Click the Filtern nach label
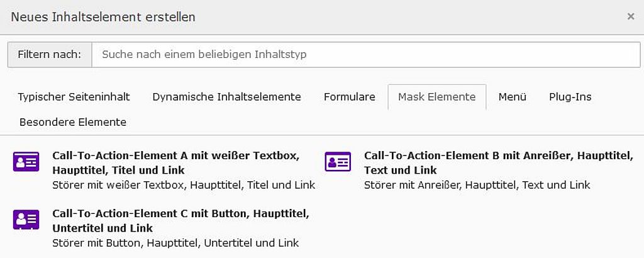The height and width of the screenshot is (258, 644). [50, 54]
